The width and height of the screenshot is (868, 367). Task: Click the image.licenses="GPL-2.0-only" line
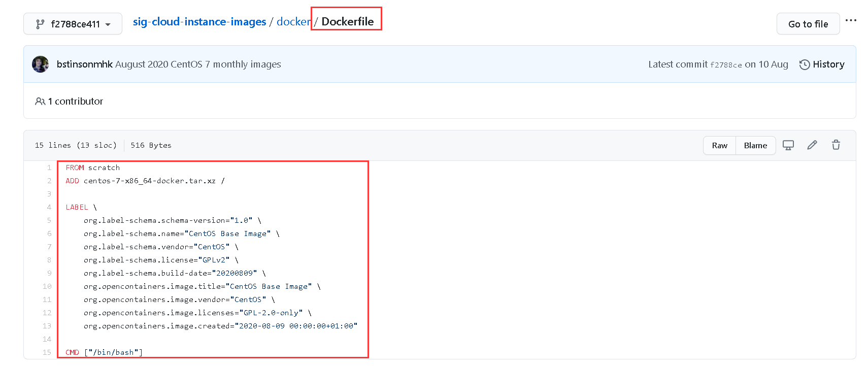point(197,313)
